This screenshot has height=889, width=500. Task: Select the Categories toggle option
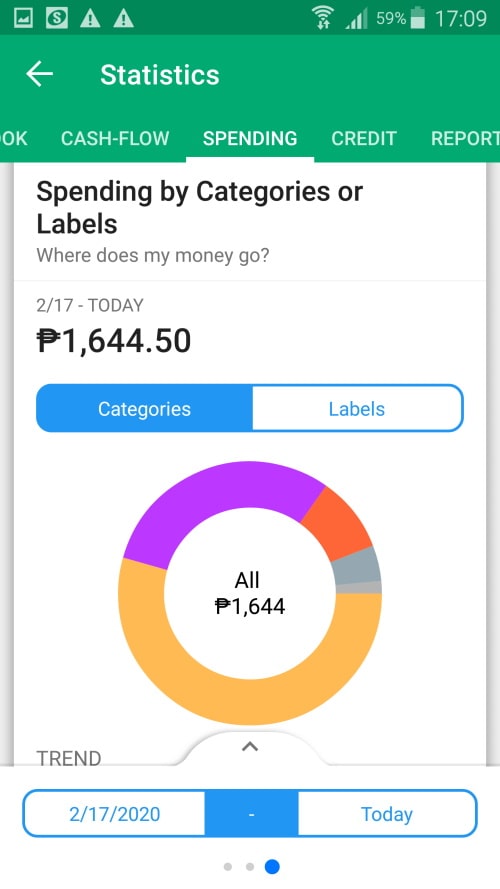click(x=144, y=408)
